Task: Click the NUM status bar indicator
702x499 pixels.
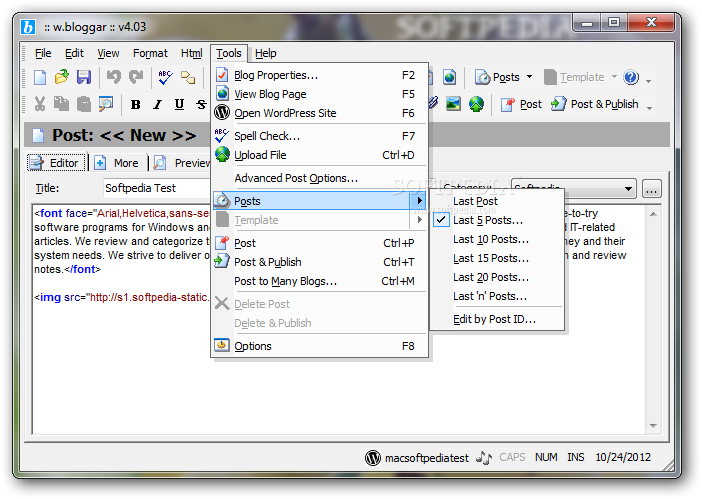Action: point(546,457)
